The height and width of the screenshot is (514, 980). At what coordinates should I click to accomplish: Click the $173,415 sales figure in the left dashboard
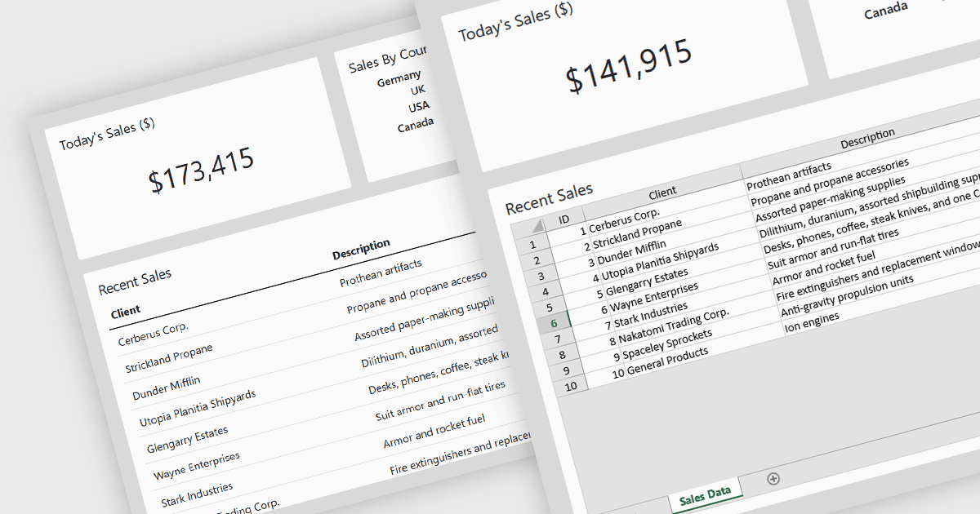(202, 171)
